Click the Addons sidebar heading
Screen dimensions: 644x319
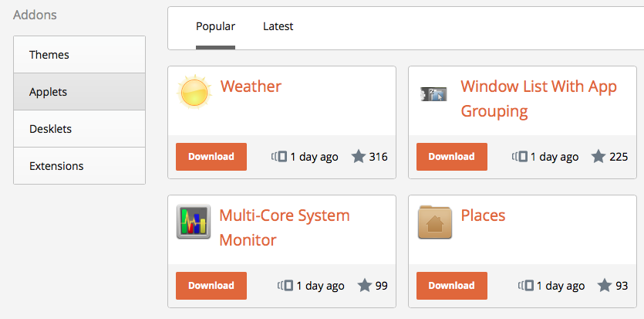35,15
